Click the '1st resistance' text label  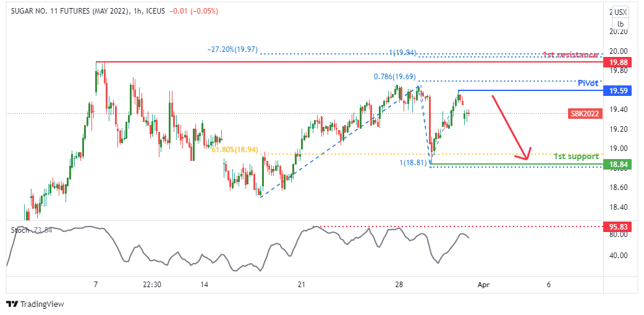click(570, 54)
